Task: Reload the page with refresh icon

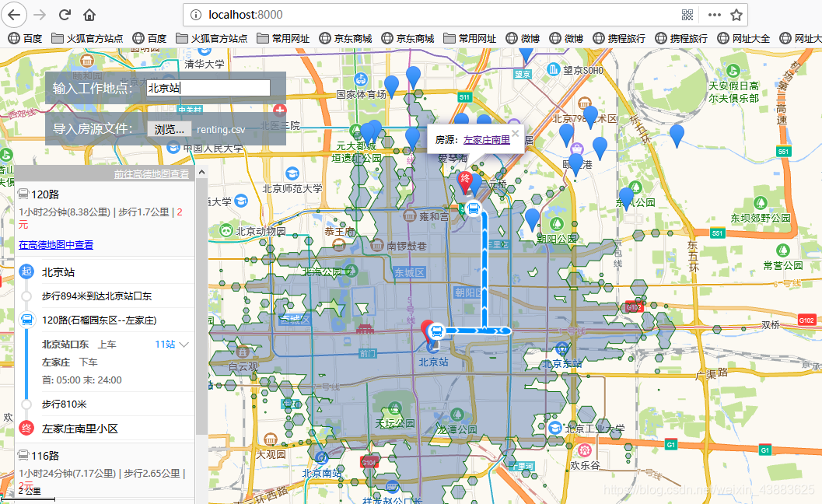Action: 65,15
